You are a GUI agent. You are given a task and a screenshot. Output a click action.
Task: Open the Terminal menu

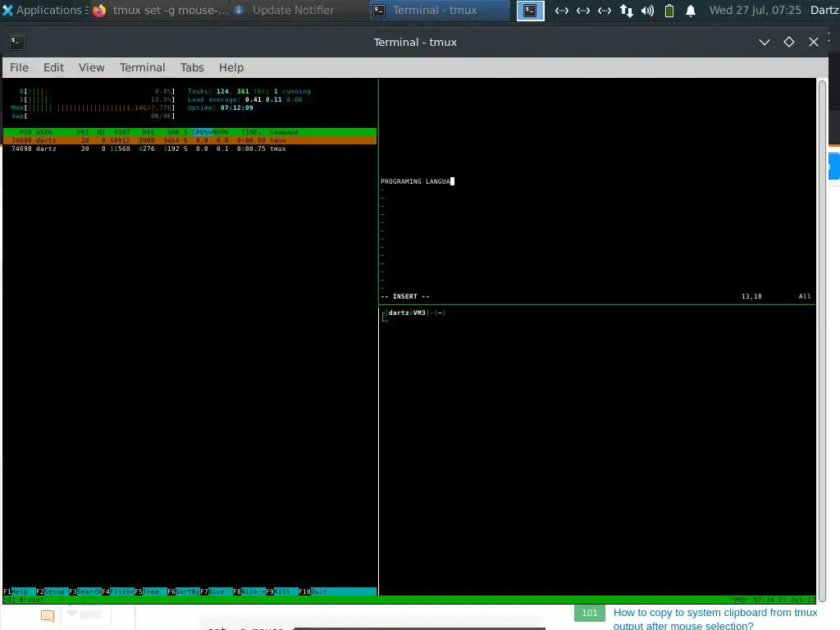coord(143,67)
